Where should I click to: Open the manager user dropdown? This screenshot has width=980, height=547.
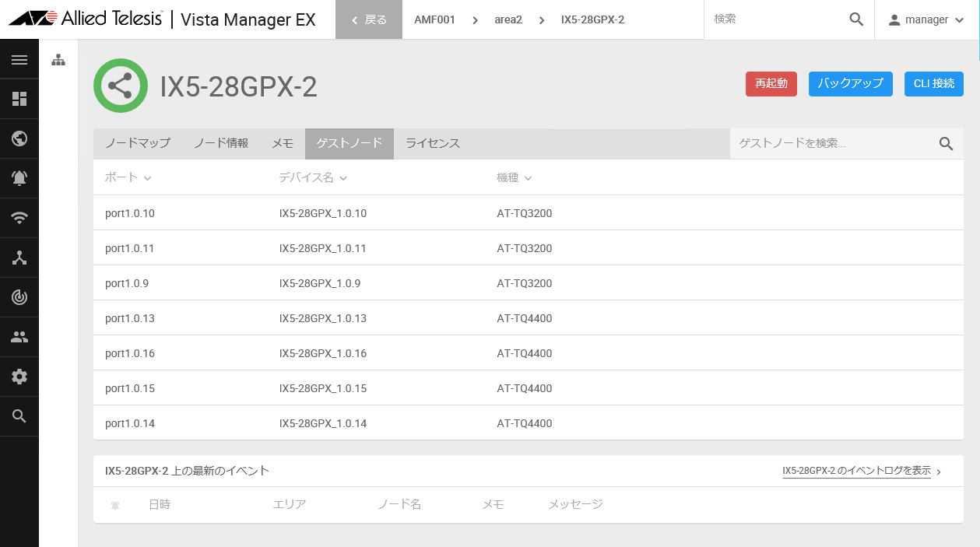tap(926, 19)
